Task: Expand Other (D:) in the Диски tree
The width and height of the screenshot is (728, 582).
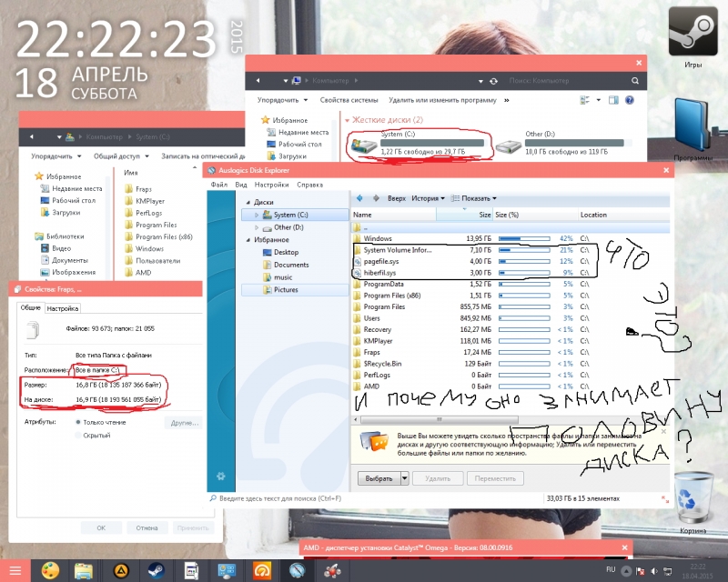Action: point(257,227)
